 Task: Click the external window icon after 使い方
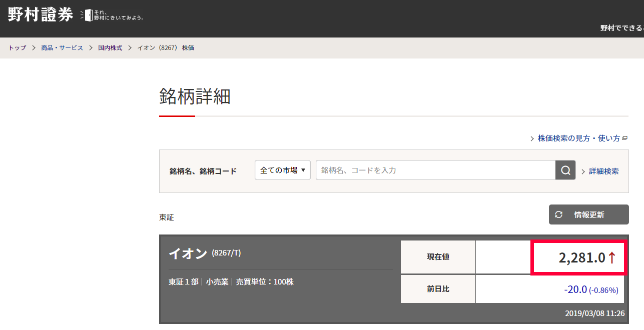(625, 138)
